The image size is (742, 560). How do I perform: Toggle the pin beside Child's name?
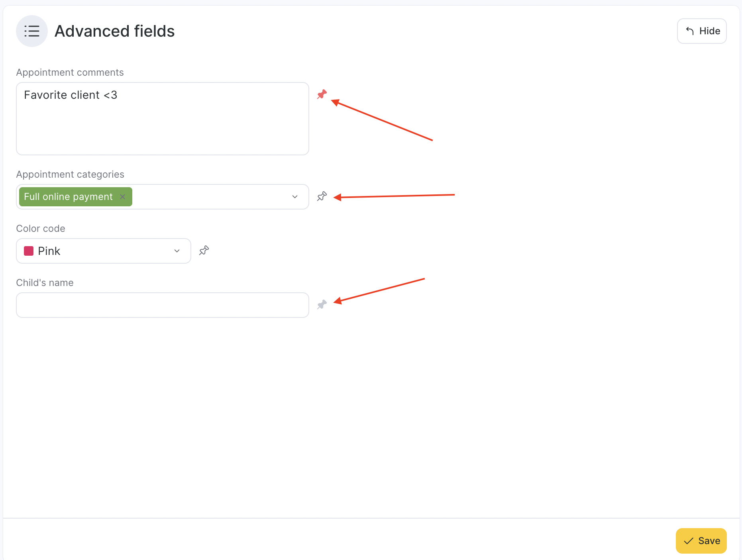[x=322, y=305]
